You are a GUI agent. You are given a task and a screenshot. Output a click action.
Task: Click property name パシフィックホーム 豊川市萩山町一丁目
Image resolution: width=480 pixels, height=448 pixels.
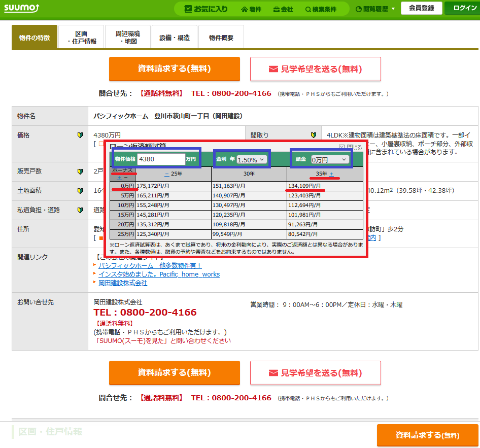[168, 116]
